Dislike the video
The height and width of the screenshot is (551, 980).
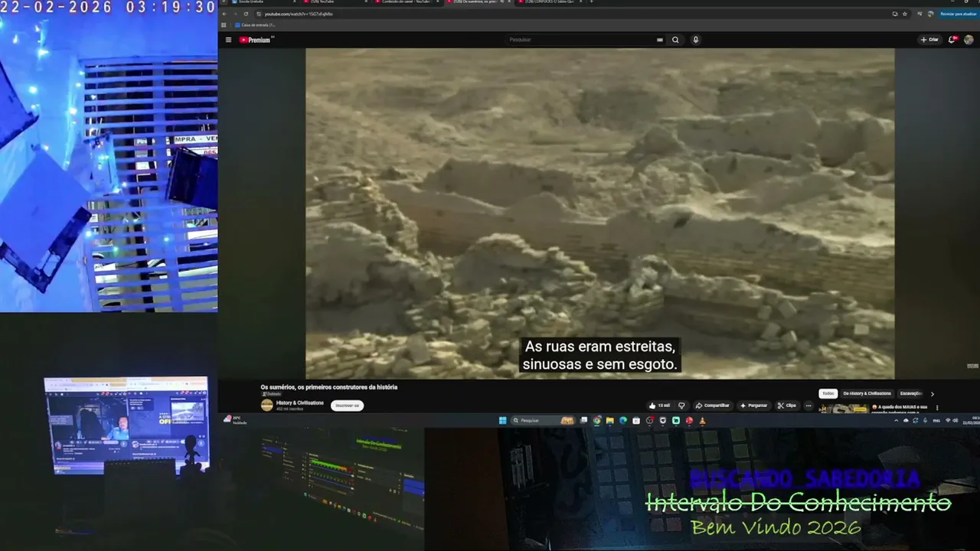point(681,406)
